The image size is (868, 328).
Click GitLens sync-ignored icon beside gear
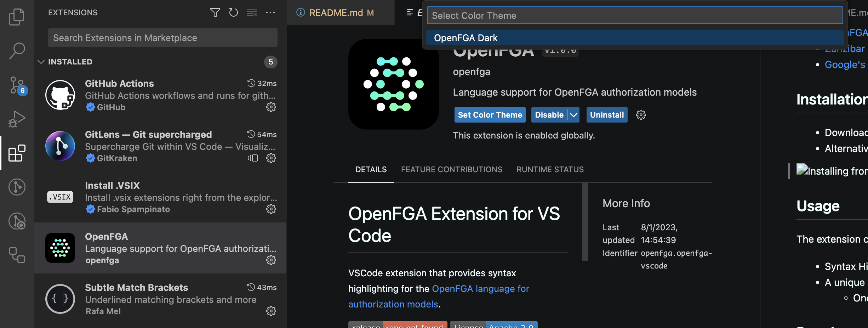tap(253, 158)
